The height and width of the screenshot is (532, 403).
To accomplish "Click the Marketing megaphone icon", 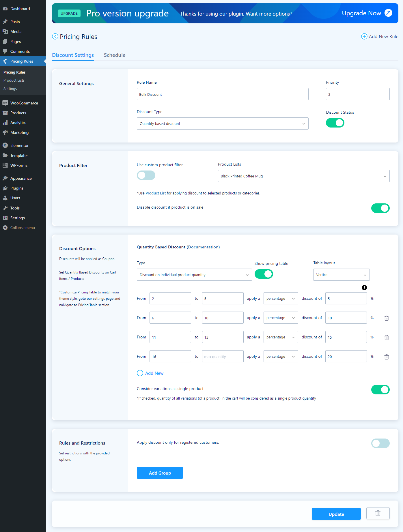I will [x=5, y=132].
